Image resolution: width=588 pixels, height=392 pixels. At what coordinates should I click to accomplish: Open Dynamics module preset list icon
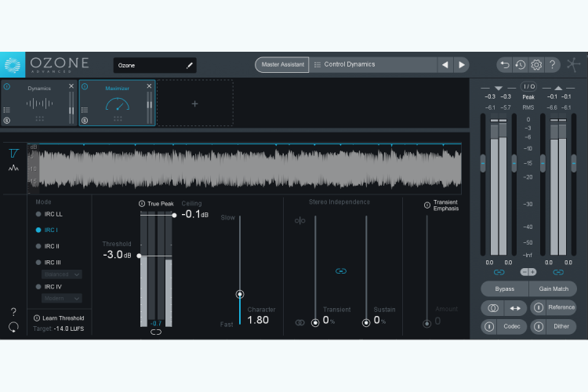tap(7, 110)
